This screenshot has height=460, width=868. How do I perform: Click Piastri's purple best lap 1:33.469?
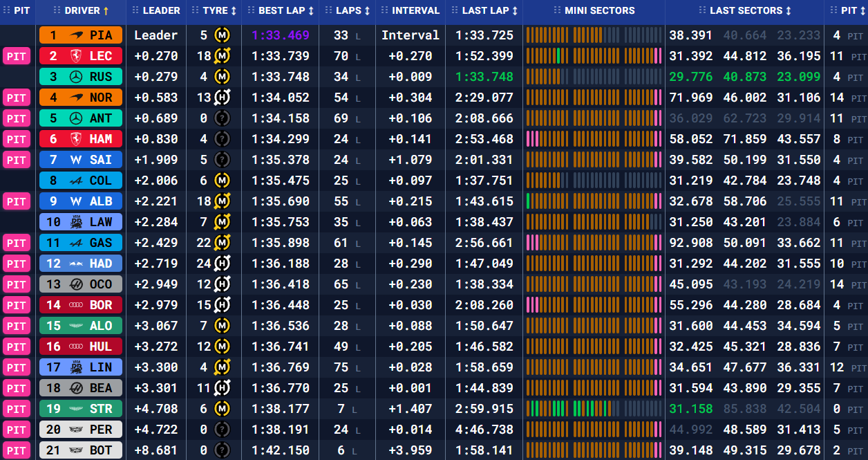280,35
